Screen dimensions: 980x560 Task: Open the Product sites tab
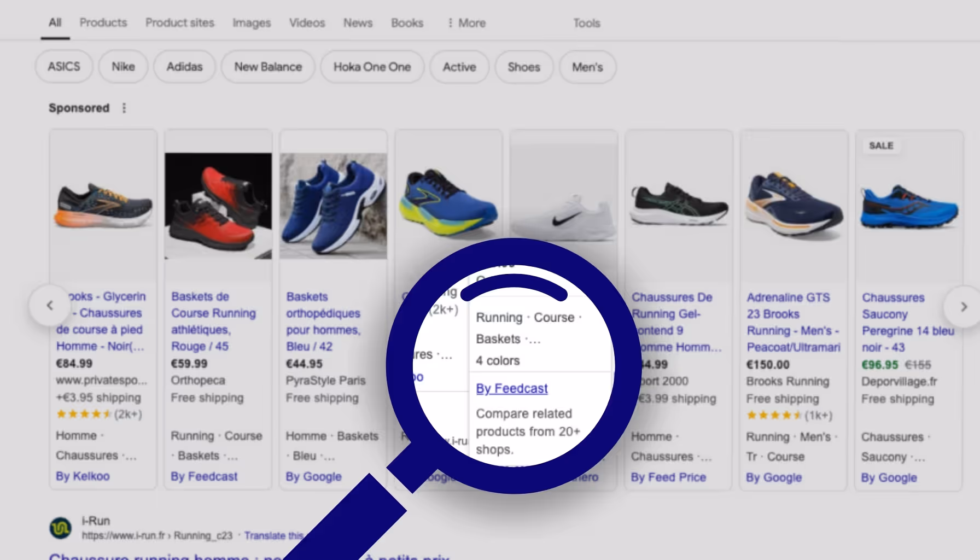tap(180, 22)
